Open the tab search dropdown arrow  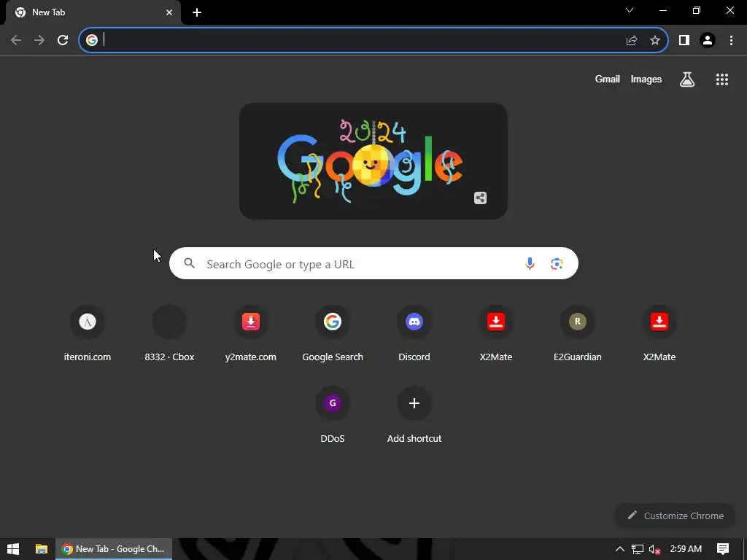[x=630, y=10]
